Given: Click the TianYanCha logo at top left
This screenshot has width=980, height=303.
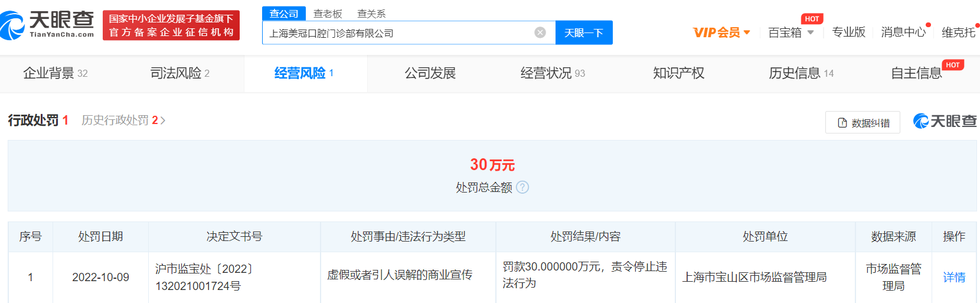Looking at the screenshot, I should 47,25.
